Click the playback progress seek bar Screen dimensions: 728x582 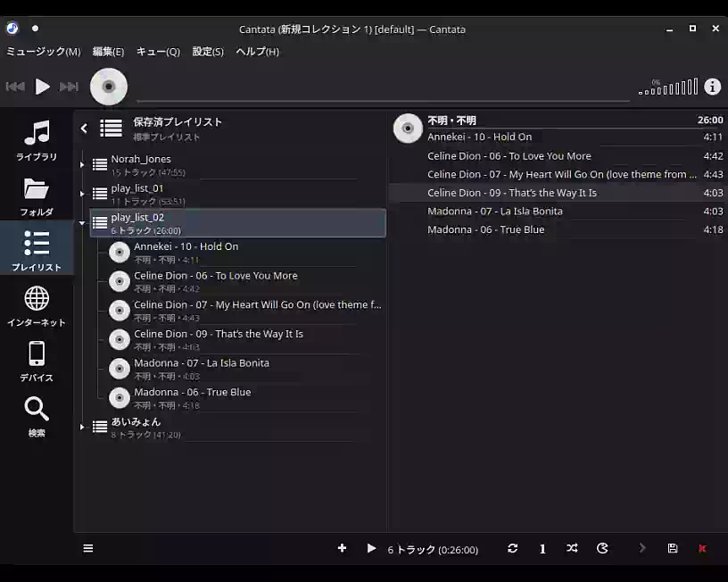pos(383,100)
